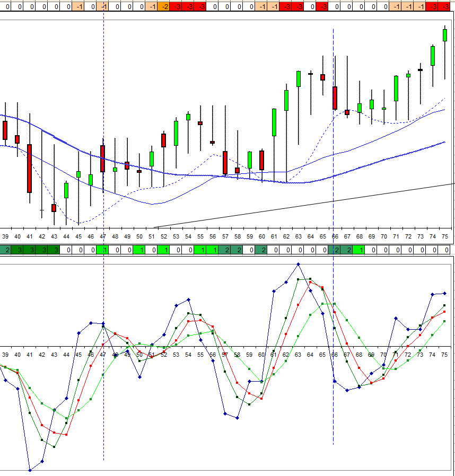Click the blue diamond at oscillator bar 75

click(445, 294)
